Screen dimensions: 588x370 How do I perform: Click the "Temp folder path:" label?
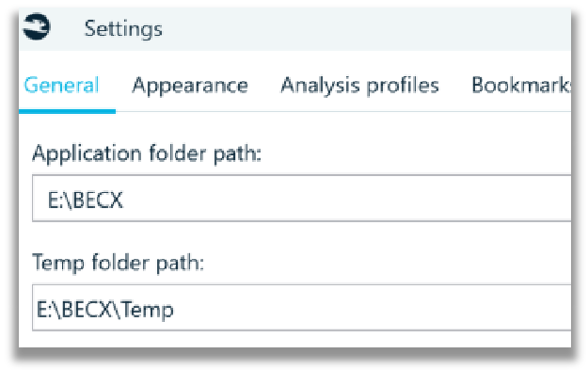pos(119,263)
